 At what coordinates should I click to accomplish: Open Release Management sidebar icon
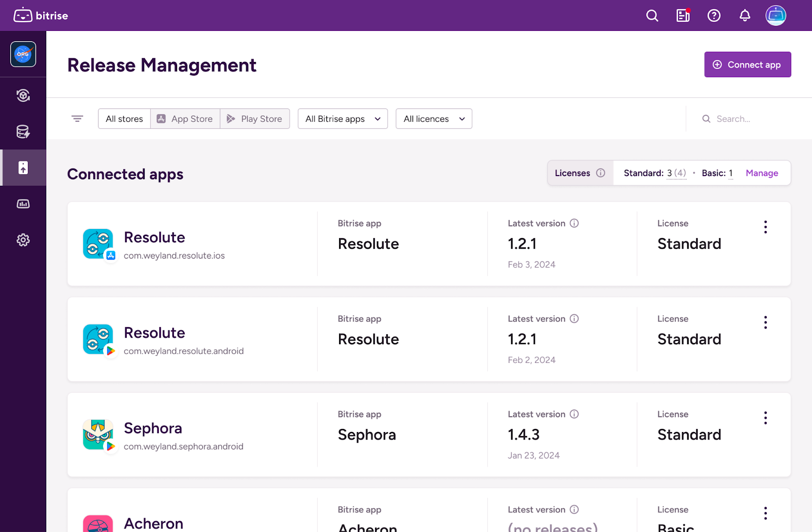pos(23,168)
